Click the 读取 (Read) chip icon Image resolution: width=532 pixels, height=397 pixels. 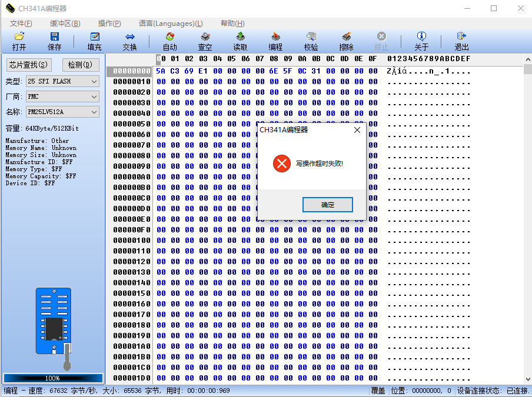pyautogui.click(x=240, y=36)
